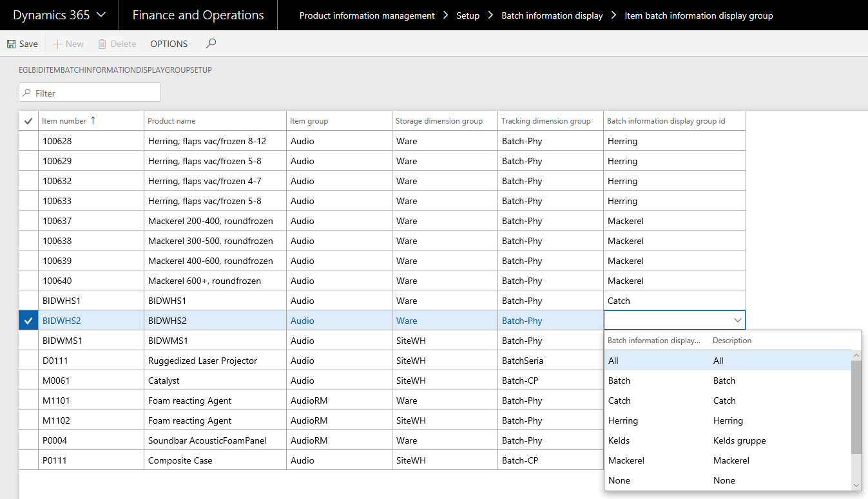Click the New plus icon
Image resolution: width=868 pixels, height=499 pixels.
point(57,44)
